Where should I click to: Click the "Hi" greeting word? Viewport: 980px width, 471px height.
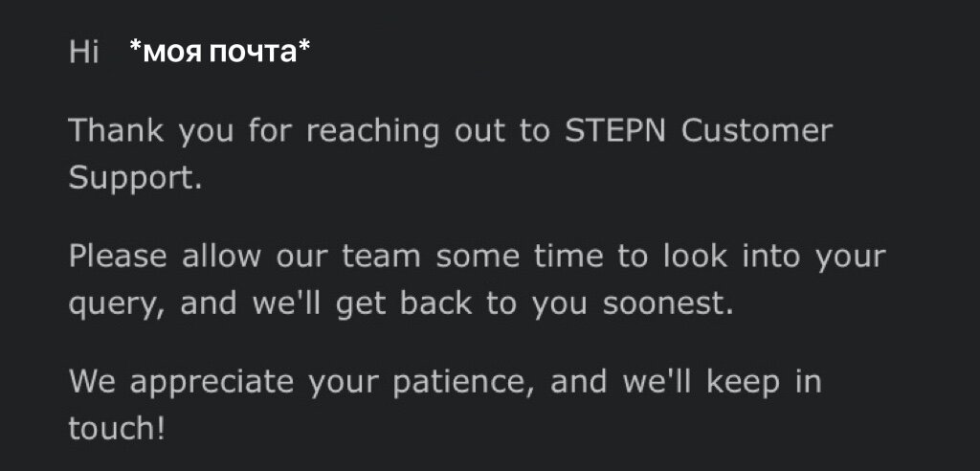pos(84,53)
